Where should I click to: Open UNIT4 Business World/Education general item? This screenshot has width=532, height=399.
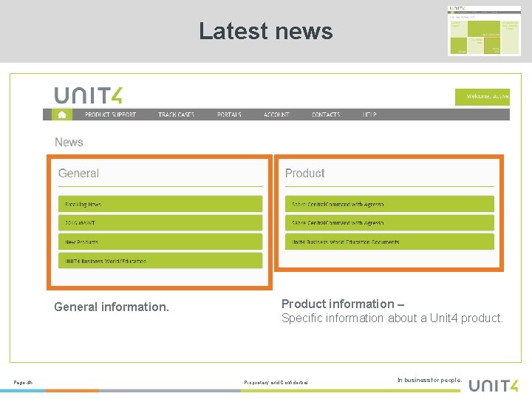(x=160, y=261)
